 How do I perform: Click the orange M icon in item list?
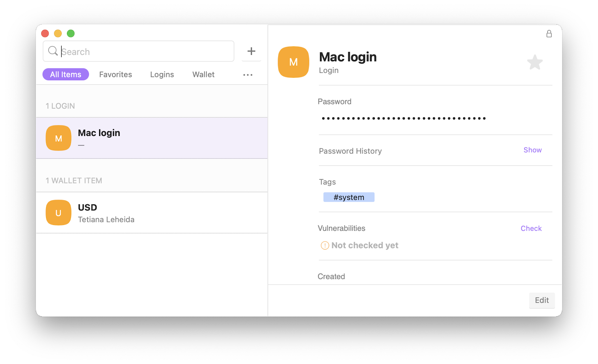click(58, 138)
